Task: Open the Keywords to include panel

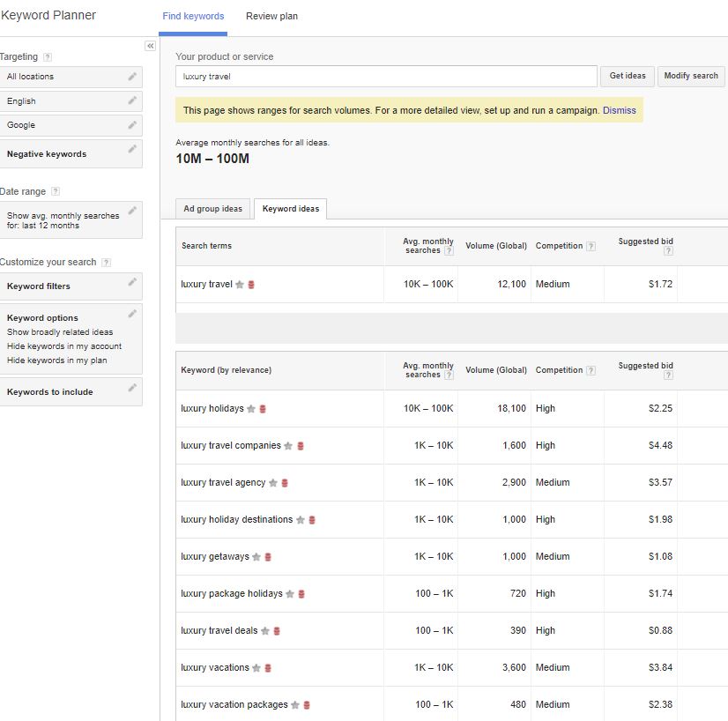Action: (x=71, y=392)
